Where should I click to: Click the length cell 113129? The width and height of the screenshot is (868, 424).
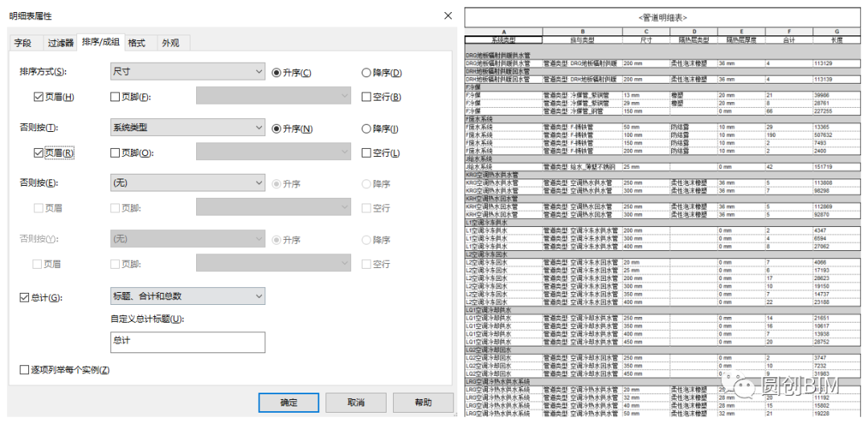(x=837, y=64)
